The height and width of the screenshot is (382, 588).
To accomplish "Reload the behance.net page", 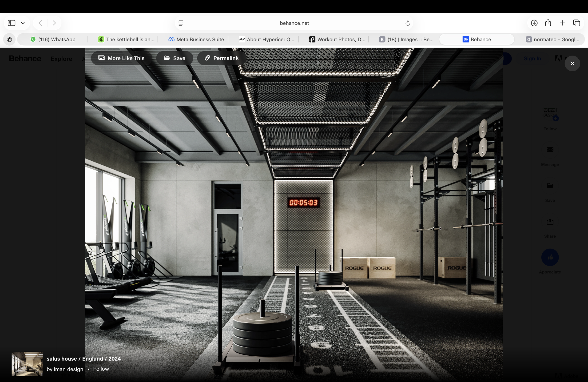I will [x=407, y=23].
